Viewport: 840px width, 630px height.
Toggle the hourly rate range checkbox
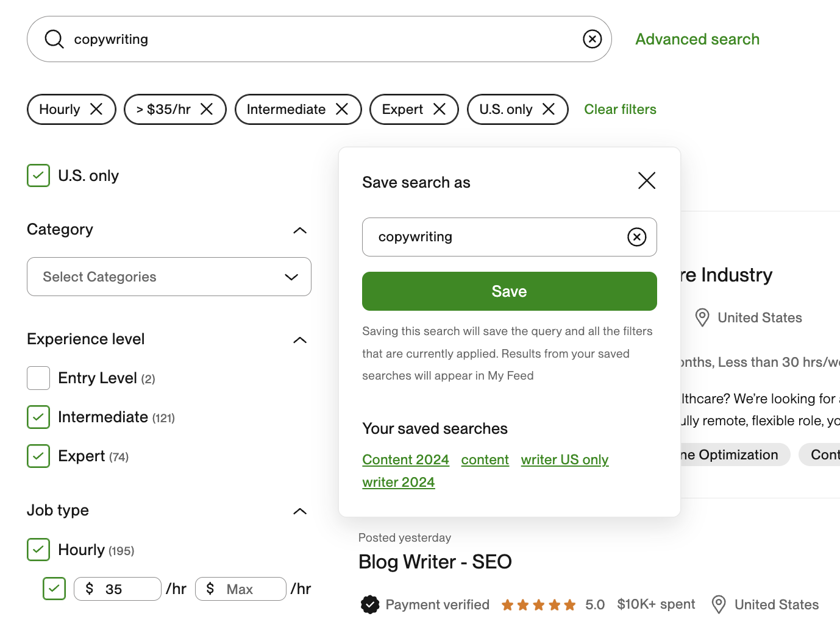point(54,589)
